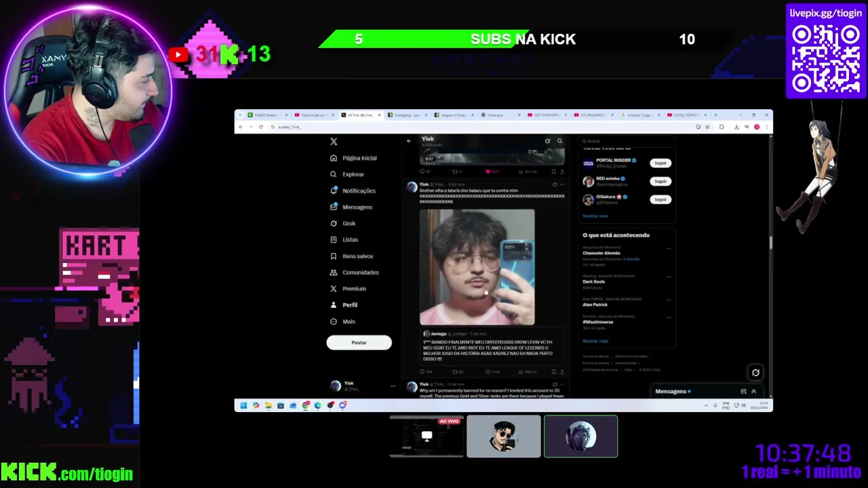The width and height of the screenshot is (868, 488).
Task: Follow OiSakura with its Seguir button
Action: [x=660, y=199]
